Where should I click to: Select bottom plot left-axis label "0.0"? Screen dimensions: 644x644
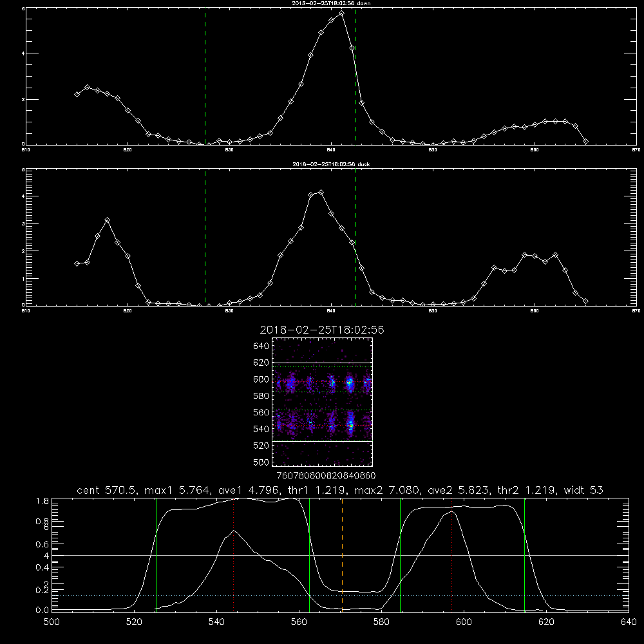coord(43,611)
